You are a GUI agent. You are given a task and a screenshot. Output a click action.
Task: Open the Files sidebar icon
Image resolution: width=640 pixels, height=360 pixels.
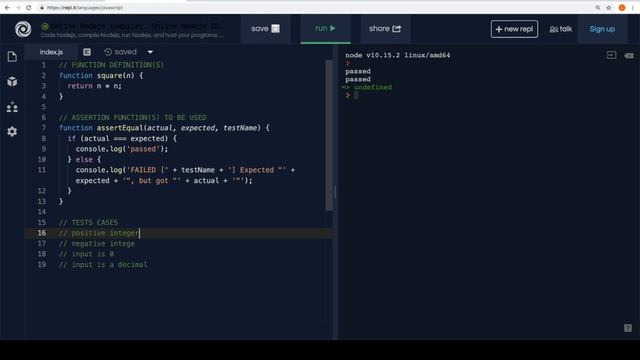pyautogui.click(x=12, y=56)
